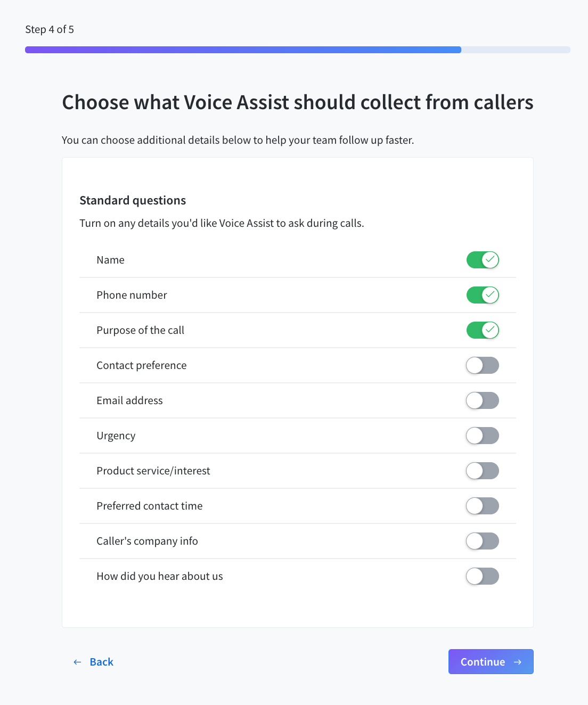
Task: Click the Continue button
Action: pos(491,662)
